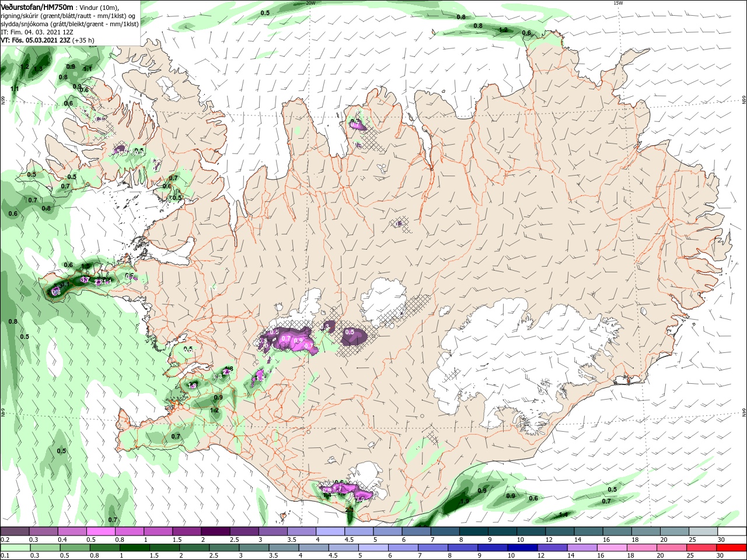Click the snow legend swatch for 0.2–0.3 mm
This screenshot has height=560, width=747.
click(x=15, y=531)
